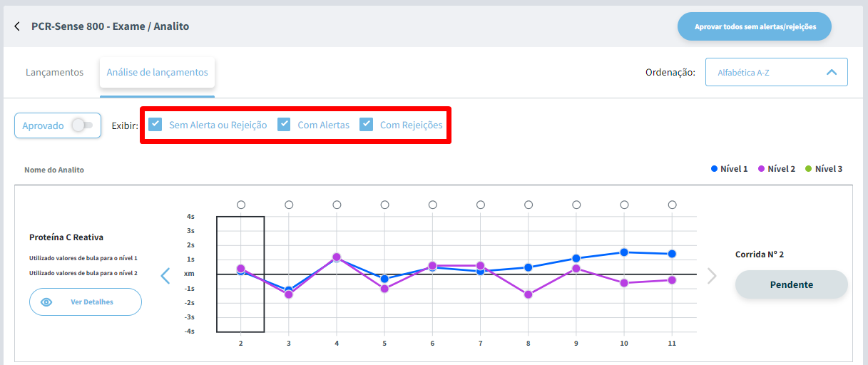Switch to the Lançamentos tab

(54, 72)
